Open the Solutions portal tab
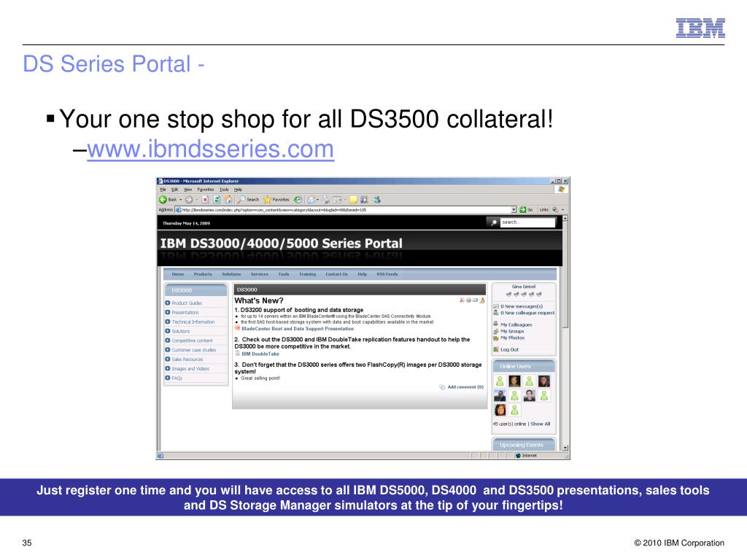The height and width of the screenshot is (560, 747). click(231, 274)
